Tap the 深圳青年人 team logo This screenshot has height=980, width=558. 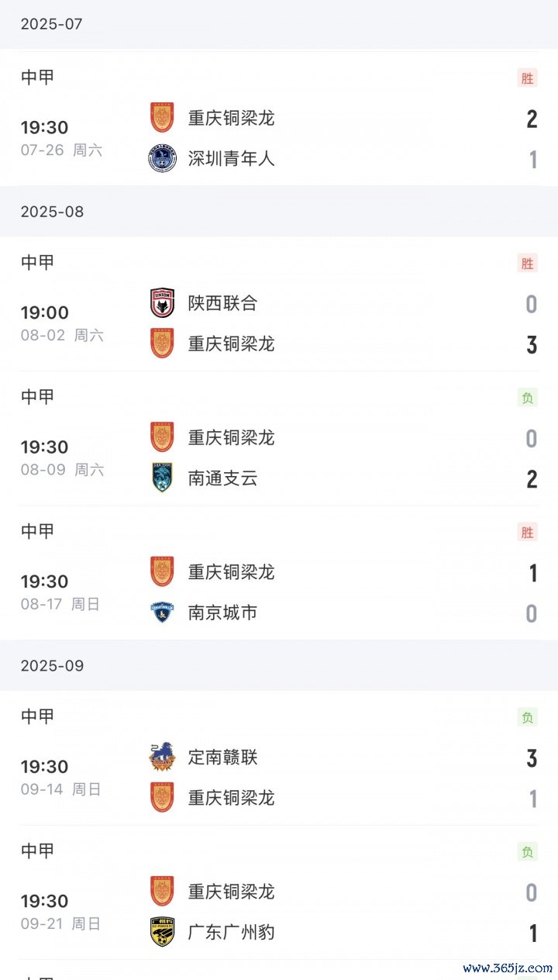[x=162, y=159]
